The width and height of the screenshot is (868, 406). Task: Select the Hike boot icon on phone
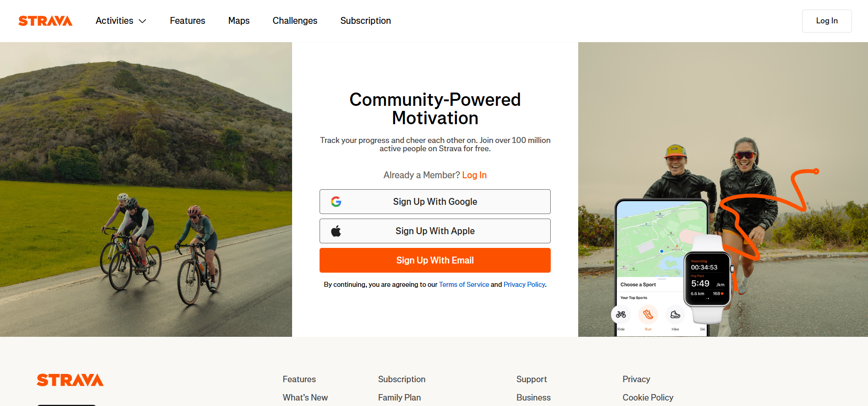675,314
